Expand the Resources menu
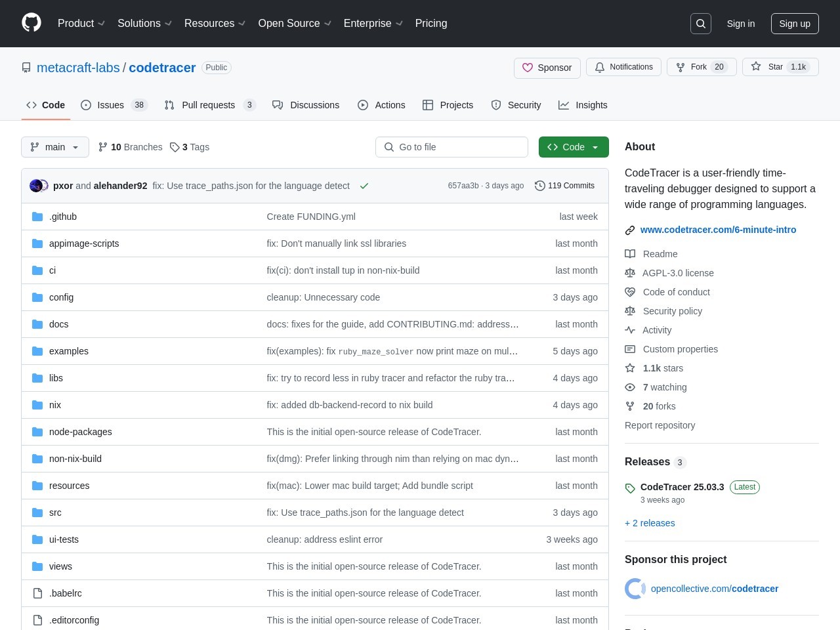Image resolution: width=840 pixels, height=630 pixels. click(x=215, y=23)
